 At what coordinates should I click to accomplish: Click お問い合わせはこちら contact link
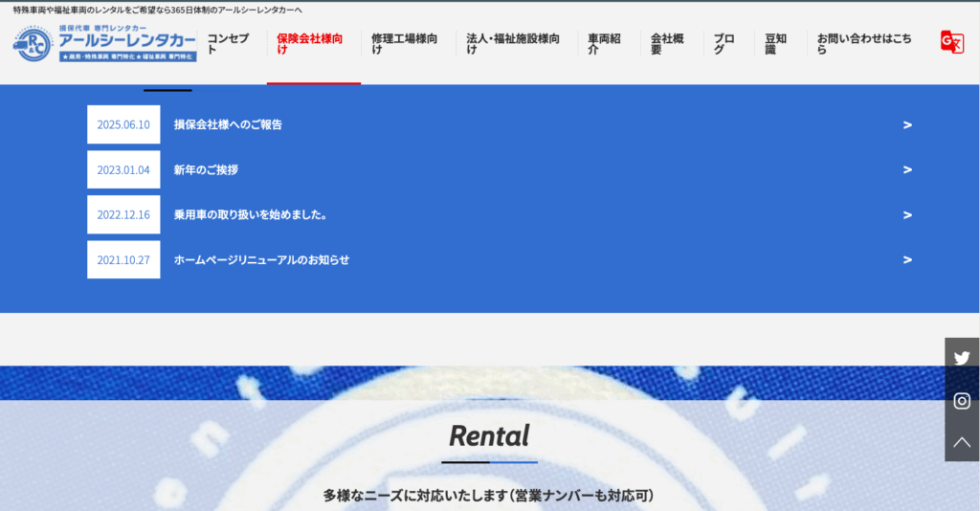click(x=863, y=44)
